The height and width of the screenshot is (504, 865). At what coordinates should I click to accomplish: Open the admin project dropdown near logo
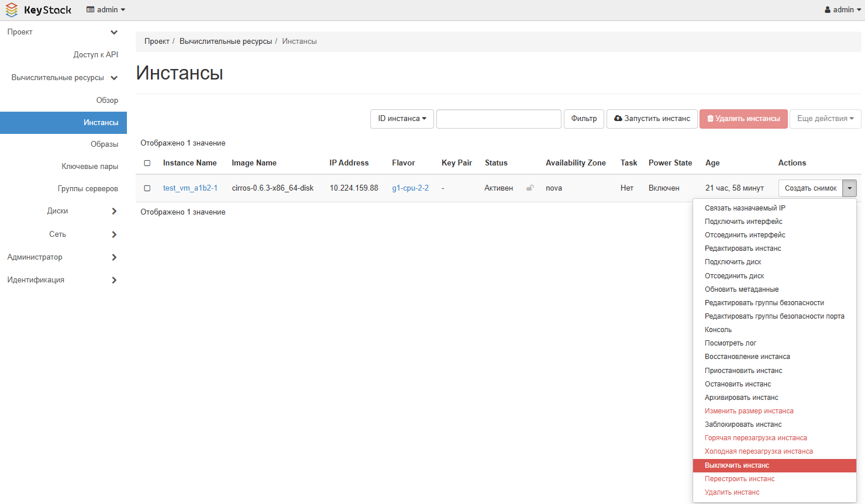coord(106,10)
